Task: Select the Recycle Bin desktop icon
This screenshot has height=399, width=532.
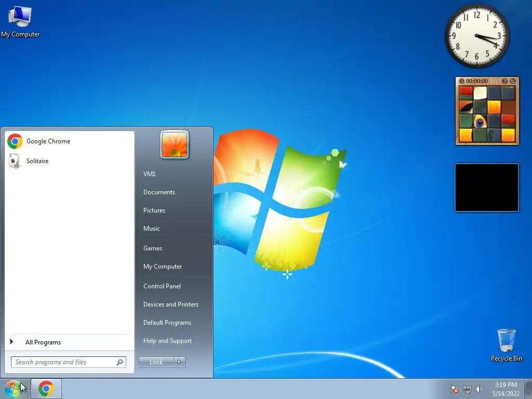Action: [506, 345]
